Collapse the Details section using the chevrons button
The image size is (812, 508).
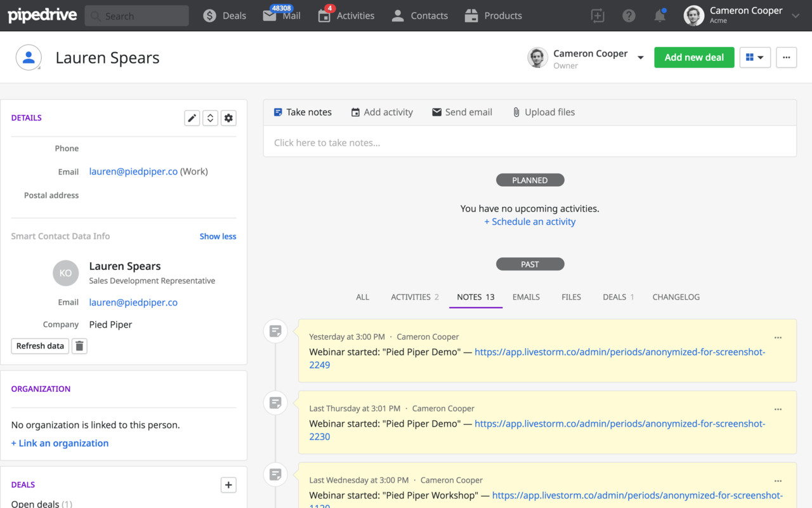[x=211, y=118]
